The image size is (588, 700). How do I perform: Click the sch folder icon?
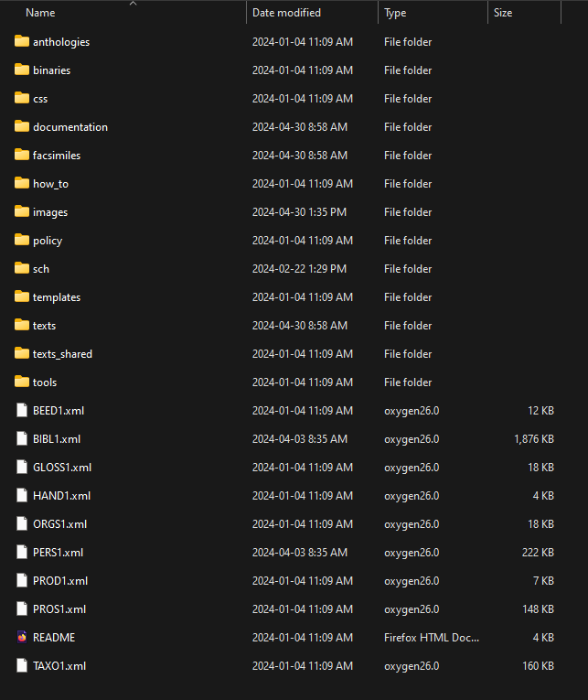click(21, 268)
